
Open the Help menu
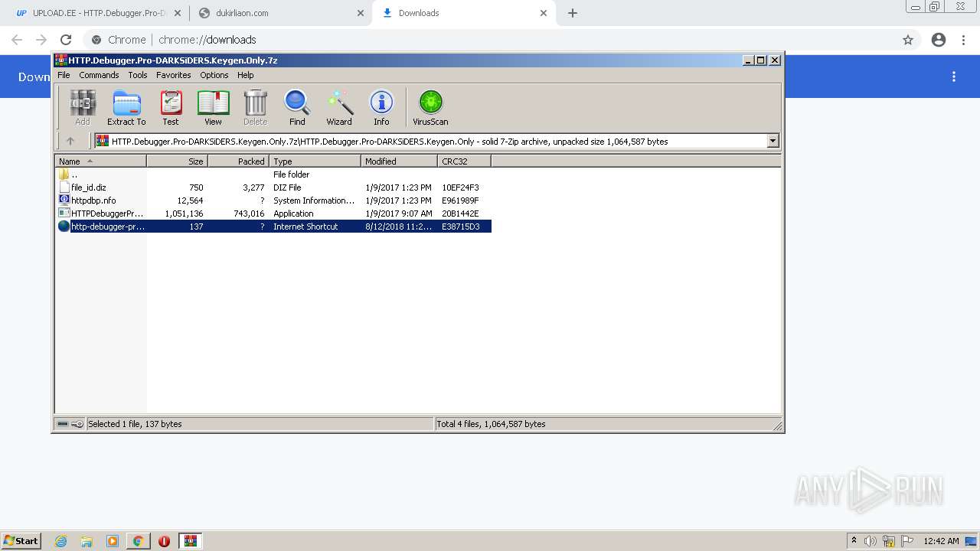(246, 75)
